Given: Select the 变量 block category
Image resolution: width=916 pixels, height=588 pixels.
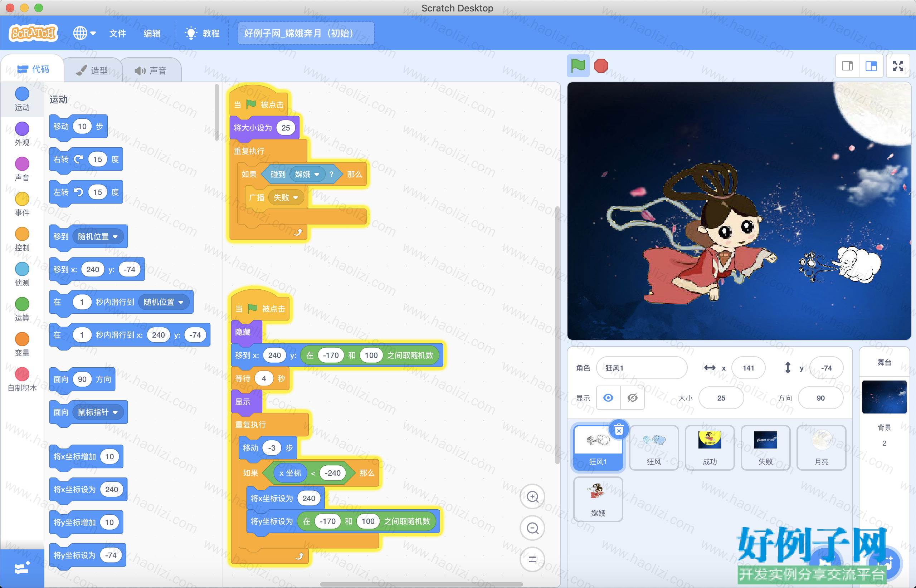Looking at the screenshot, I should point(22,345).
